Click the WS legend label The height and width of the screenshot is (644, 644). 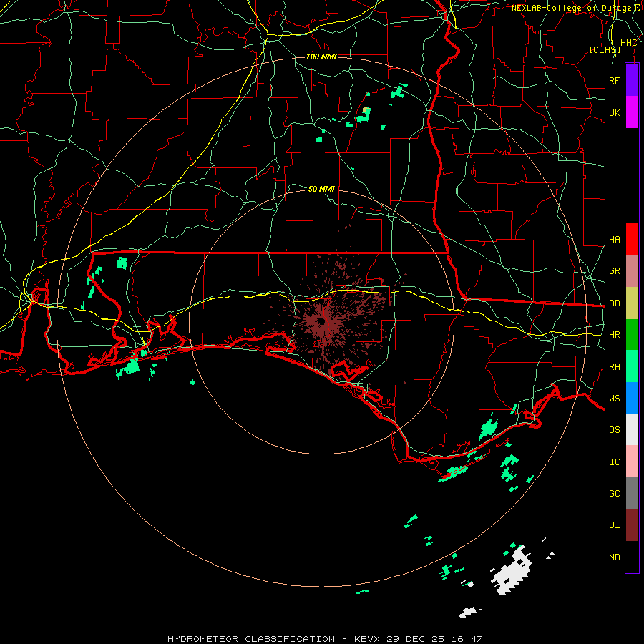[614, 398]
